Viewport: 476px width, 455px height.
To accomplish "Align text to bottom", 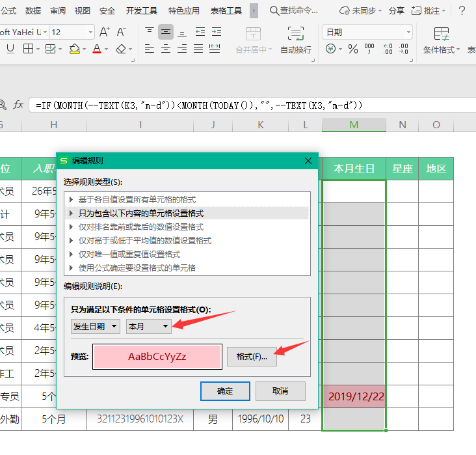I will tap(182, 32).
